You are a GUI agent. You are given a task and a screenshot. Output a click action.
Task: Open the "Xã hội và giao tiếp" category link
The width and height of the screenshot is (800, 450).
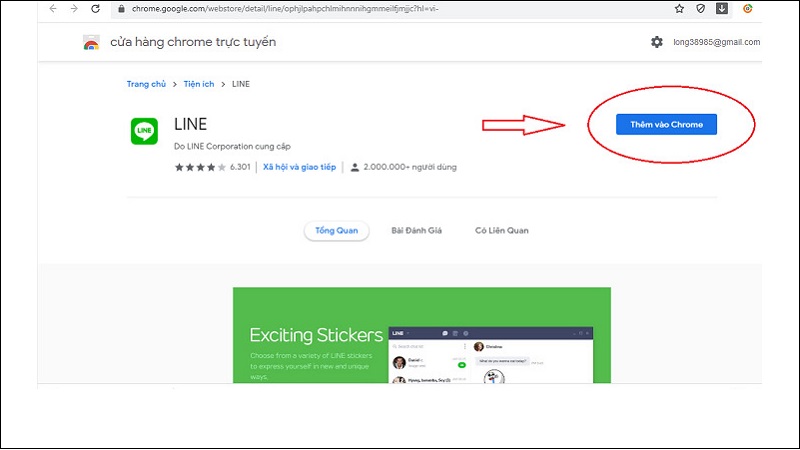[299, 167]
